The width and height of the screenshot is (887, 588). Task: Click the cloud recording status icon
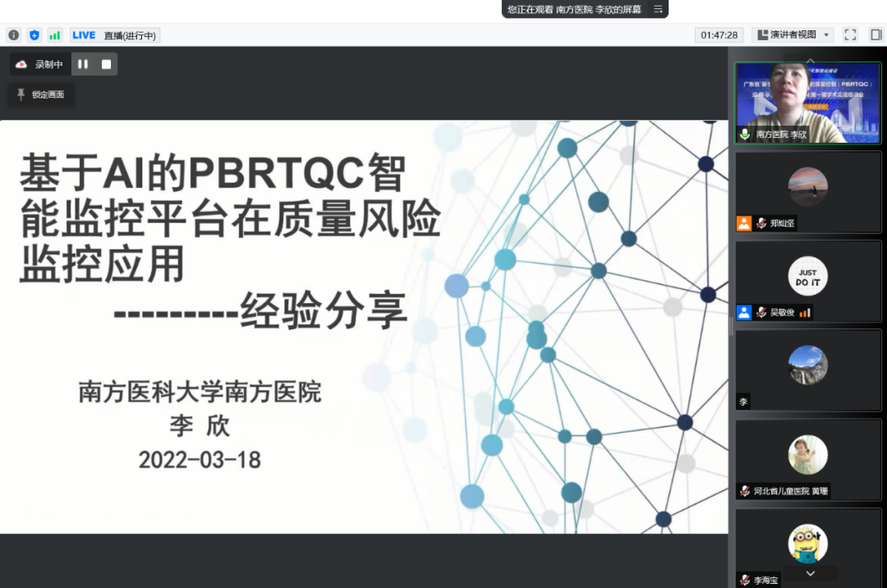(x=21, y=64)
